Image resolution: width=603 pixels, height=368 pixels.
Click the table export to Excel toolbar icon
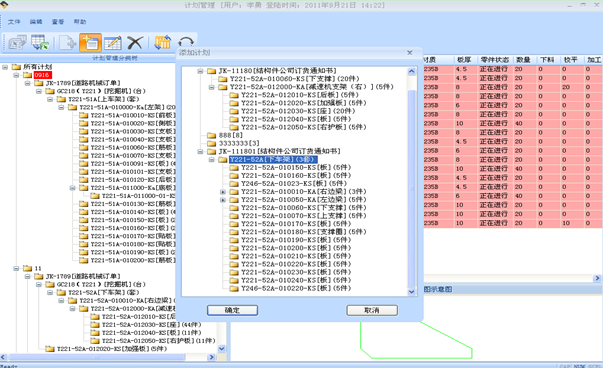(40, 42)
